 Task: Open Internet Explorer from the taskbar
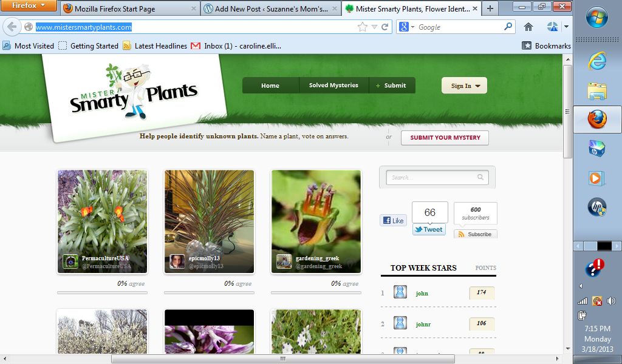click(x=596, y=61)
